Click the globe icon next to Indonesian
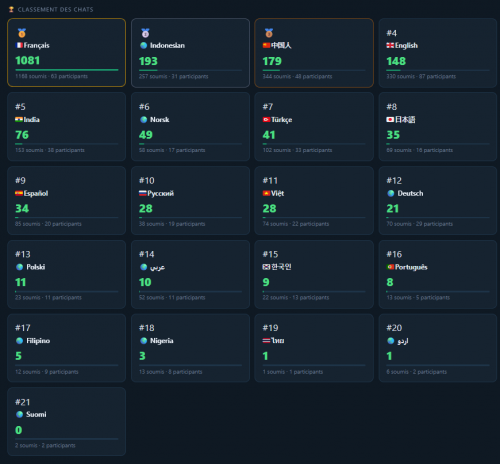This screenshot has width=500, height=464. 144,45
